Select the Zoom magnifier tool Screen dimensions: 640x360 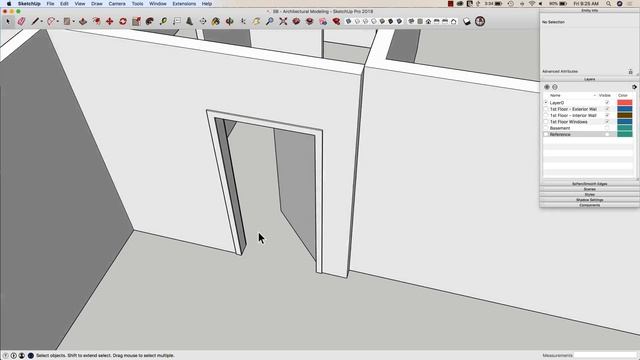point(269,21)
